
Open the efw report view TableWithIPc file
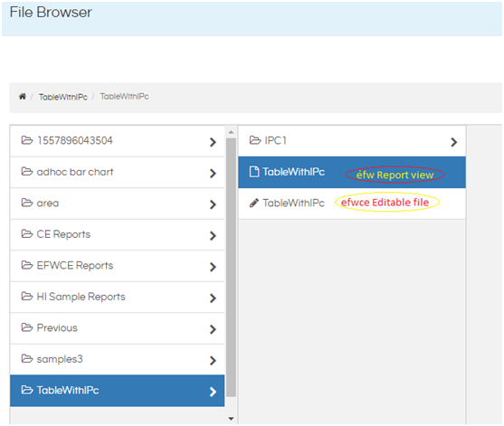(352, 172)
